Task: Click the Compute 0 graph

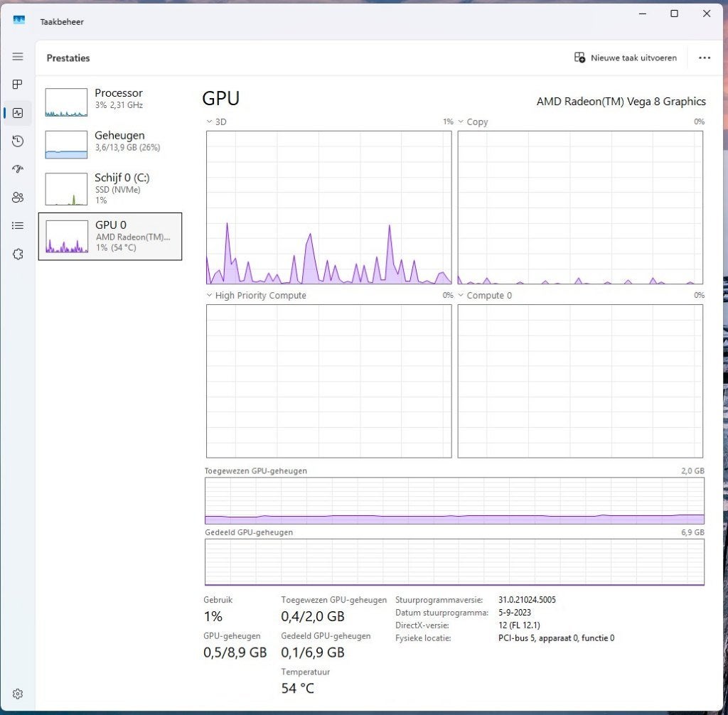Action: point(580,381)
